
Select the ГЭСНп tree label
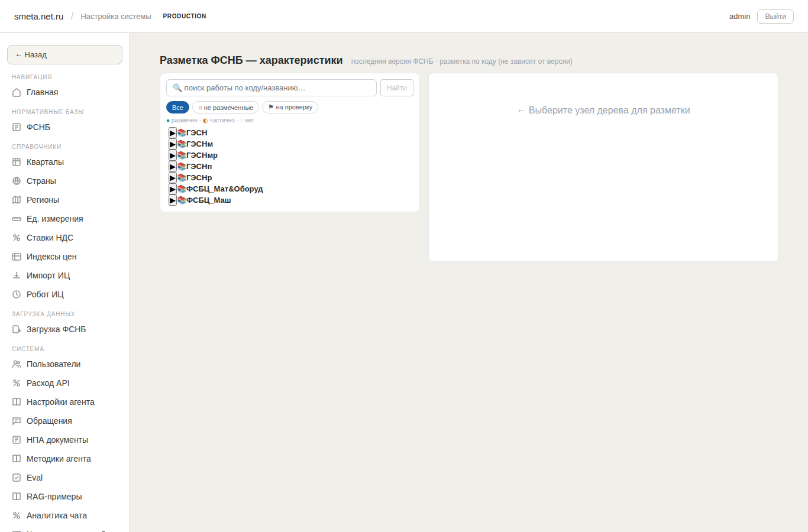click(199, 167)
